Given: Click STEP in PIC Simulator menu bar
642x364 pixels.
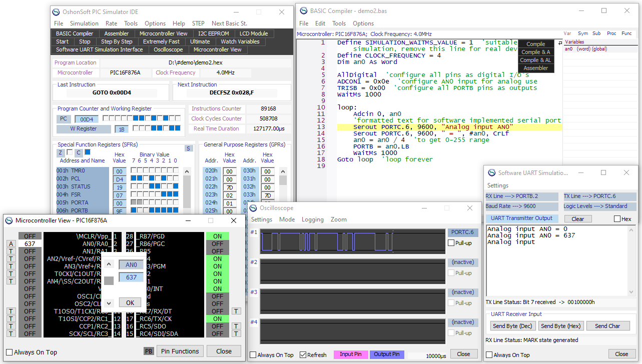Looking at the screenshot, I should tap(198, 23).
